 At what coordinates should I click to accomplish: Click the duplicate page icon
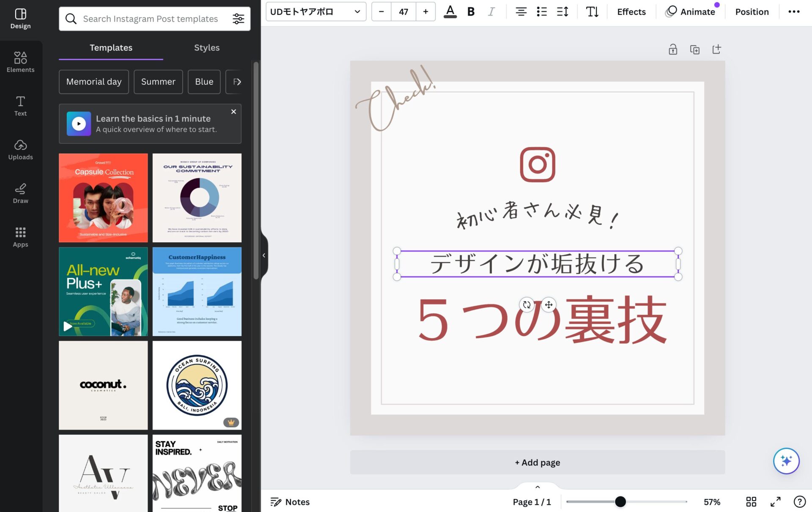pos(694,49)
